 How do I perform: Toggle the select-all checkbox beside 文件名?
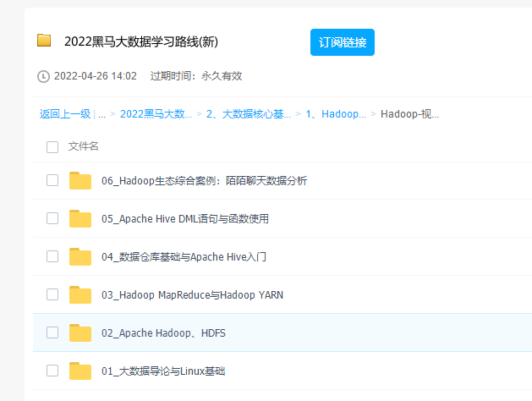point(52,147)
